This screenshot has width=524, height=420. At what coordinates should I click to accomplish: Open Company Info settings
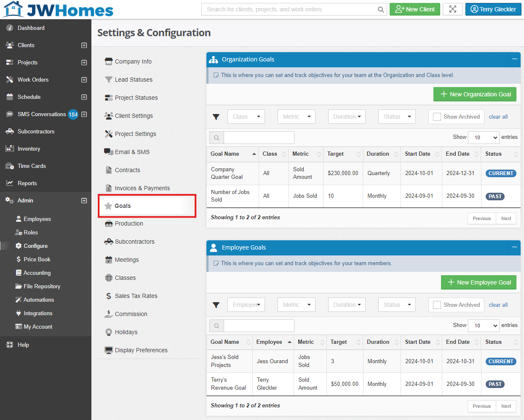(x=133, y=61)
